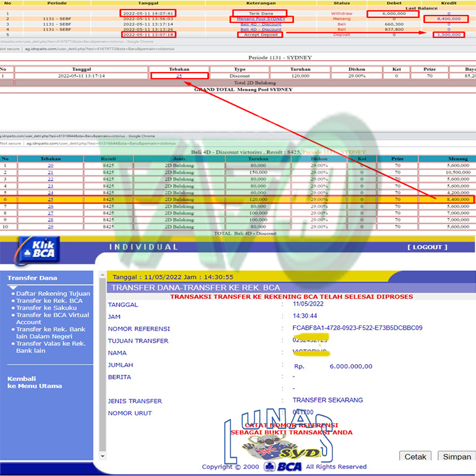Click tebakan 24 link
The width and height of the screenshot is (476, 476).
(51, 193)
